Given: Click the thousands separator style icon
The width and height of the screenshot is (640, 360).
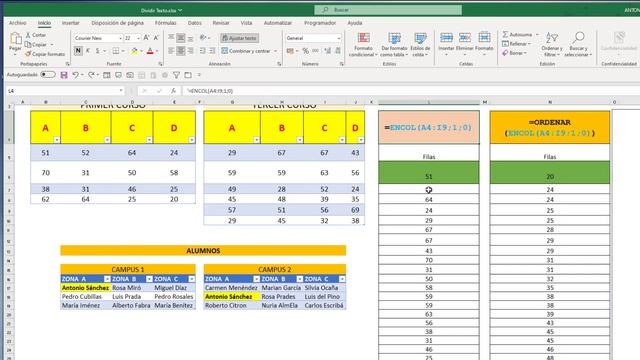Looking at the screenshot, I should tap(316, 51).
